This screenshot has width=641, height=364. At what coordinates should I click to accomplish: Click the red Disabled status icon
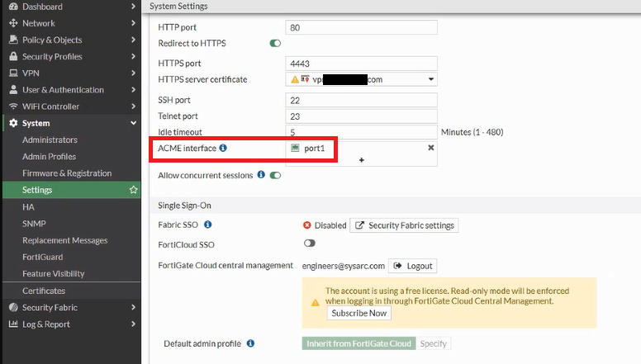click(x=307, y=225)
